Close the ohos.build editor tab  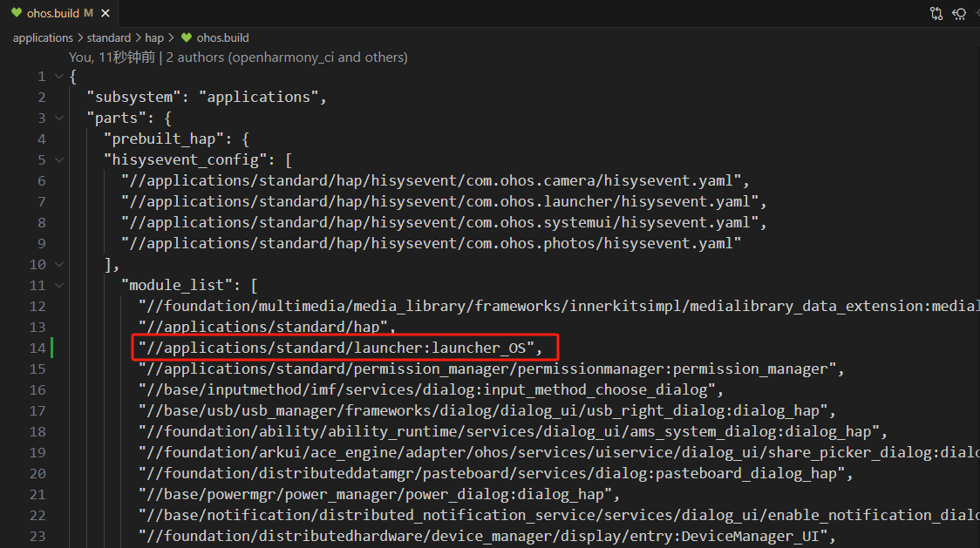click(x=105, y=13)
